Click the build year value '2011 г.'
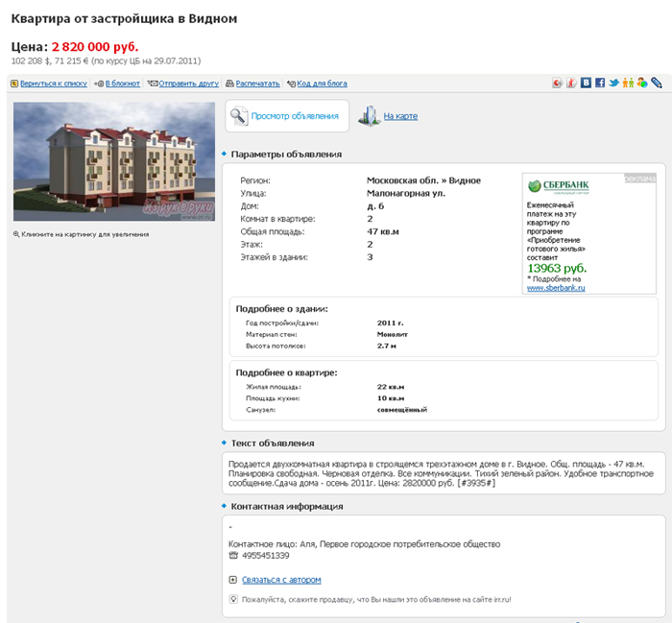This screenshot has height=623, width=672. (390, 323)
